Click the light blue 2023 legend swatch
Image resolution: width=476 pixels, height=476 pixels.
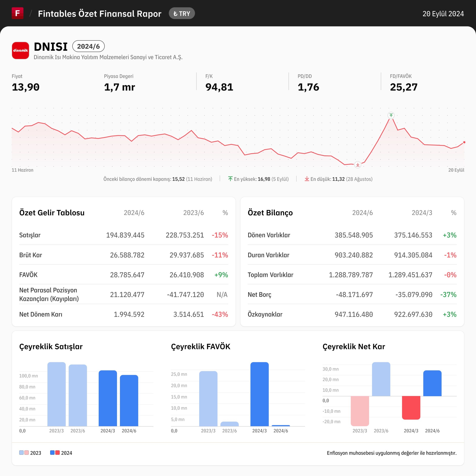point(21,453)
